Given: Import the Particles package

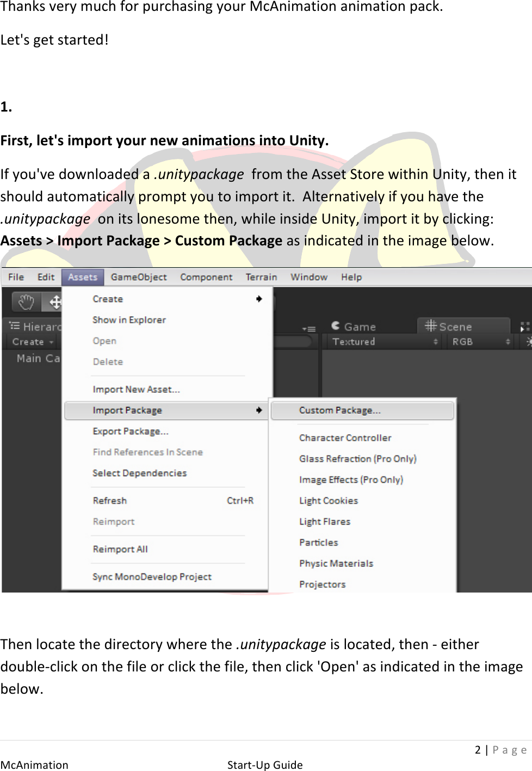Looking at the screenshot, I should [x=318, y=542].
